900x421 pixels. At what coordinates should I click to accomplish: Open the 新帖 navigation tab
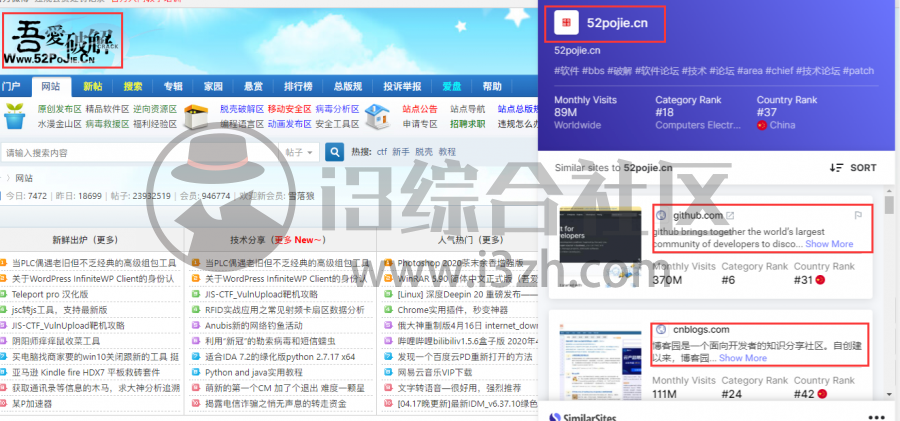(92, 87)
